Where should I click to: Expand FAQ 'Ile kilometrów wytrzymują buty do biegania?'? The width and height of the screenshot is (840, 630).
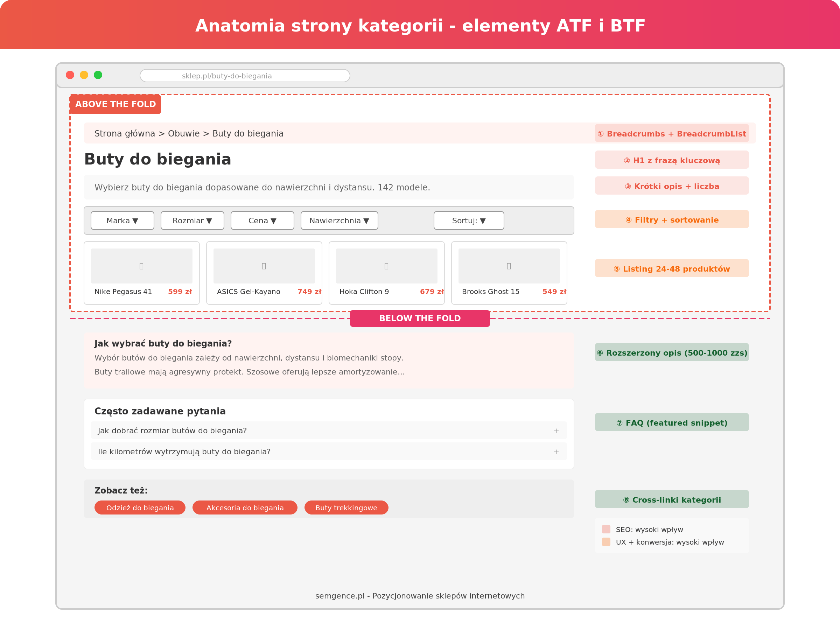[329, 451]
